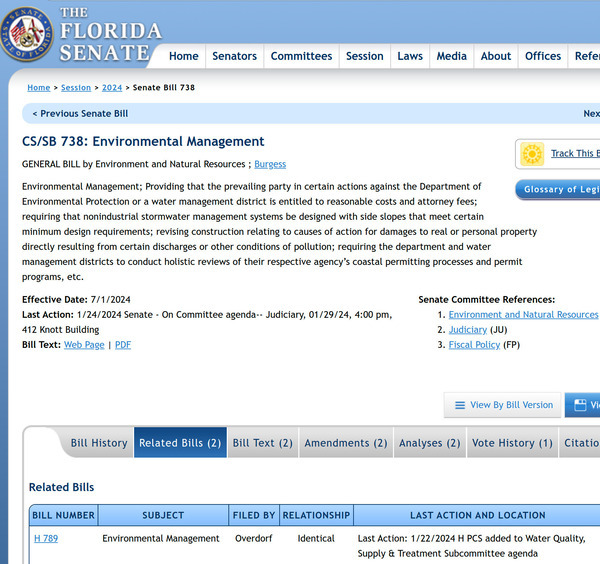Screen dimensions: 600x564
Task: Click the Overdorf filed-by cell
Action: (254, 539)
